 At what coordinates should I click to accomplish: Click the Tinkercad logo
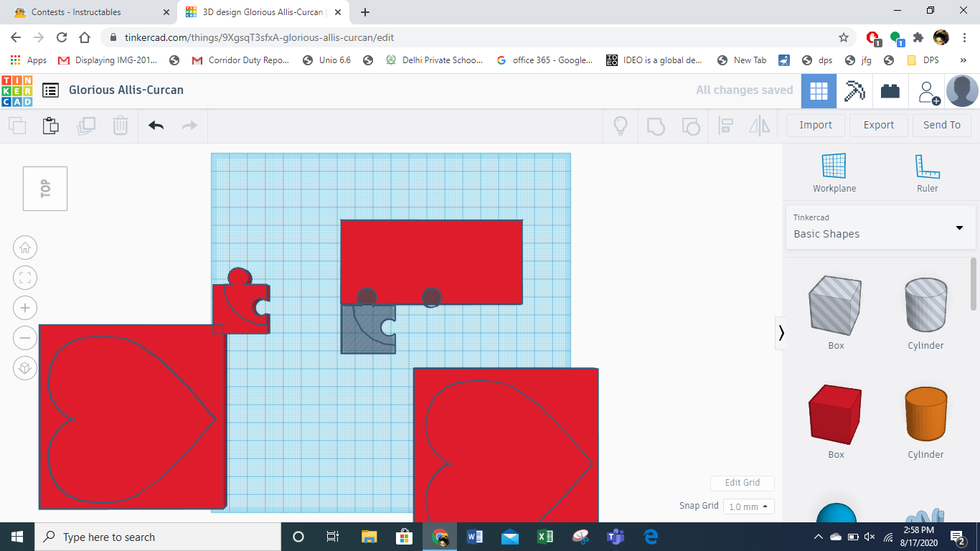(17, 90)
